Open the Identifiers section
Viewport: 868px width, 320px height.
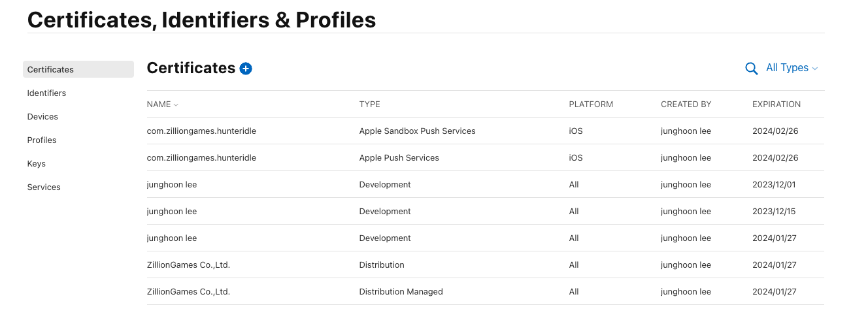click(x=46, y=93)
